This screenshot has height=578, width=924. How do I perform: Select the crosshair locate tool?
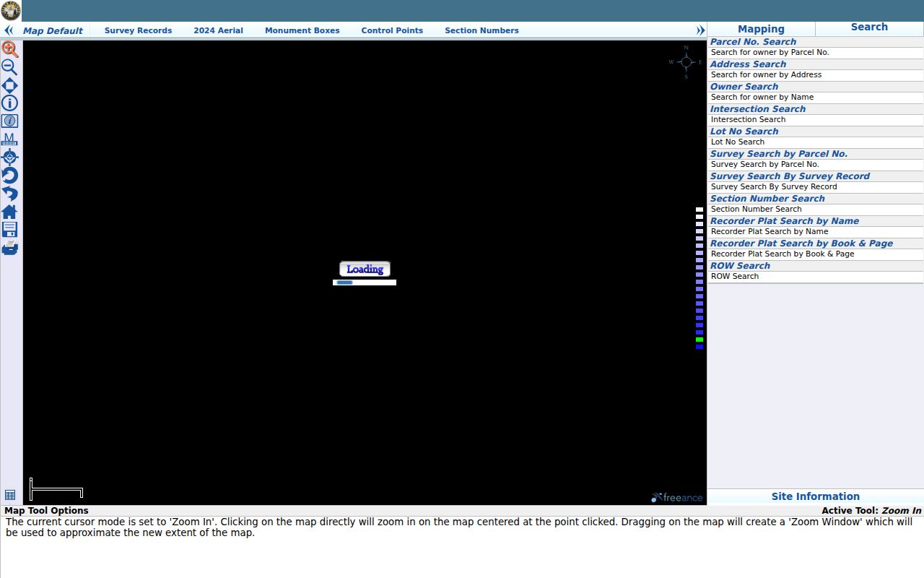click(10, 158)
